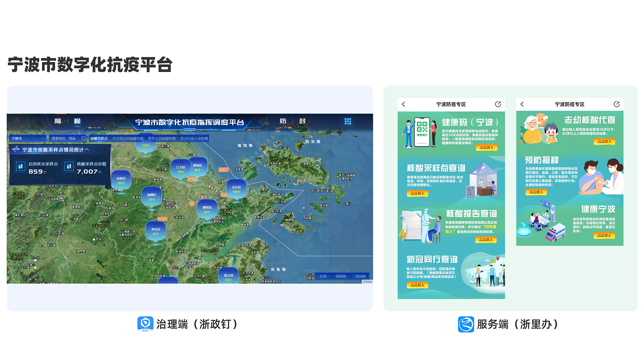
Task: Open the 宁波市 city dropdown
Action: [28, 138]
